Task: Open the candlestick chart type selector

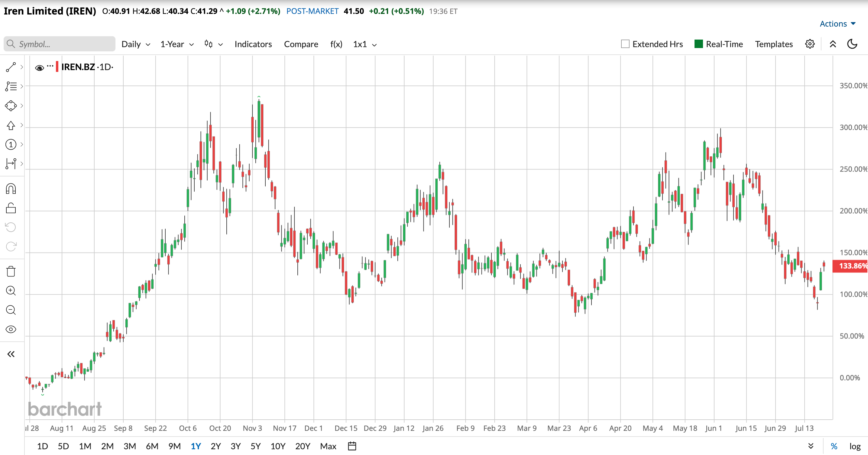Action: click(213, 44)
